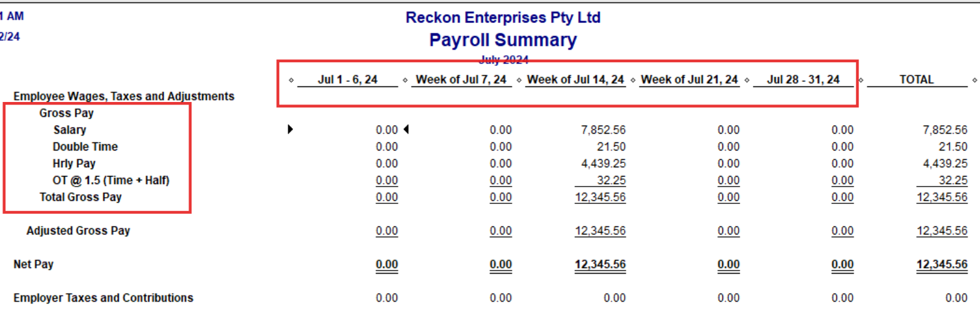Viewport: 980px width, 319px height.
Task: Open Double Time 21.50 in the TOTAL column
Action: [x=953, y=147]
